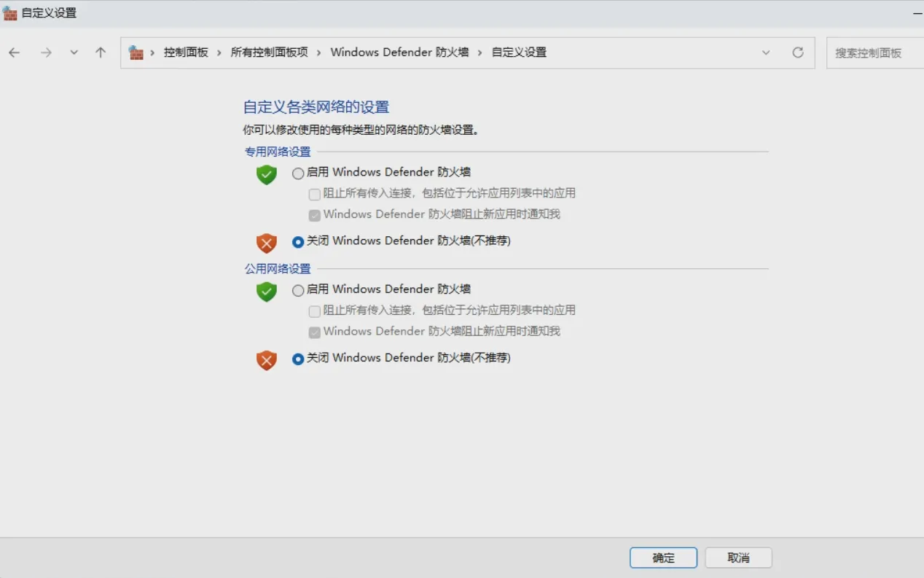Minimize the 自定义设置 window
924x578 pixels.
[x=917, y=13]
